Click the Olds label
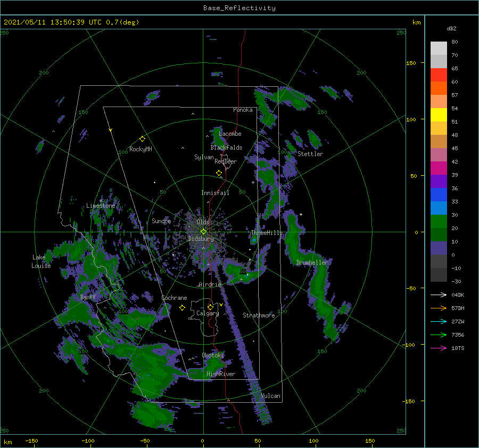The width and height of the screenshot is (479, 448). [x=203, y=222]
